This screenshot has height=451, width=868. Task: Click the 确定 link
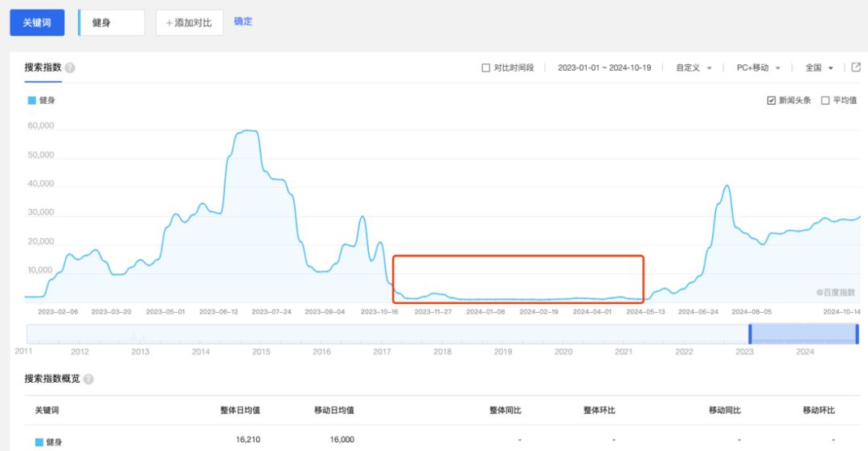tap(243, 22)
